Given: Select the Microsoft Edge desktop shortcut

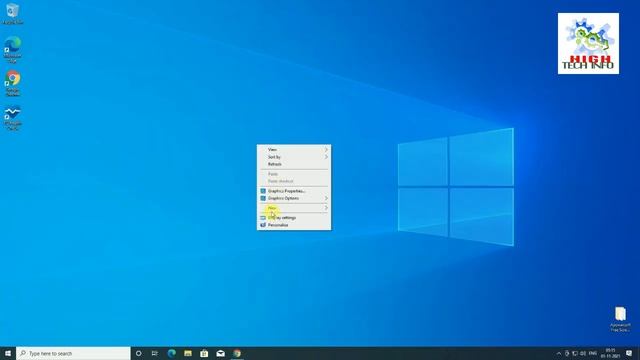Looking at the screenshot, I should 13,49.
